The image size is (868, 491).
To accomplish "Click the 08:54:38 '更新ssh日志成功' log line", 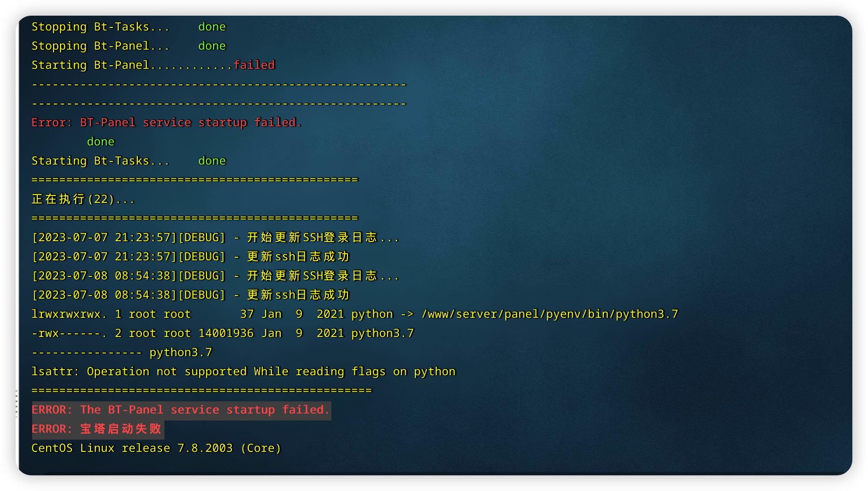I will click(x=190, y=295).
